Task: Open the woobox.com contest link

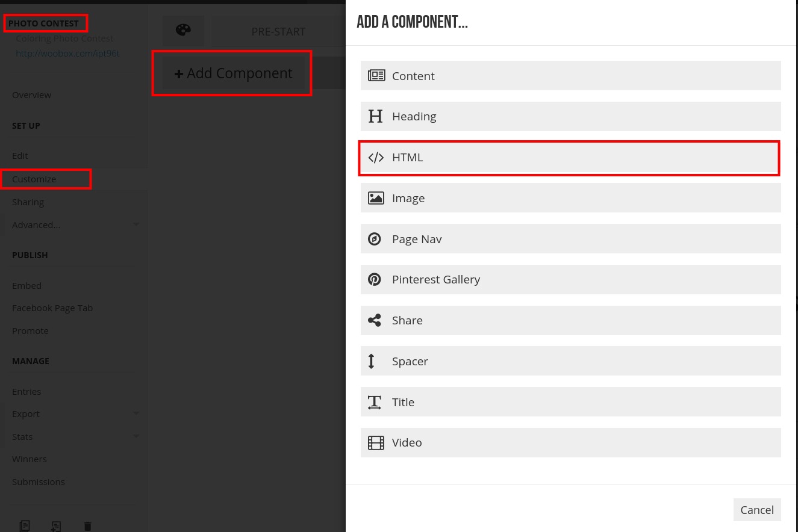Action: pos(67,54)
